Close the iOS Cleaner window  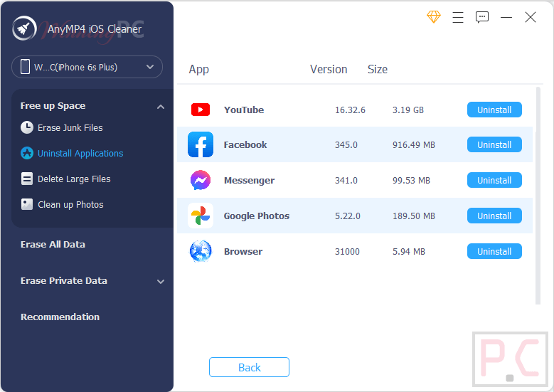point(531,17)
